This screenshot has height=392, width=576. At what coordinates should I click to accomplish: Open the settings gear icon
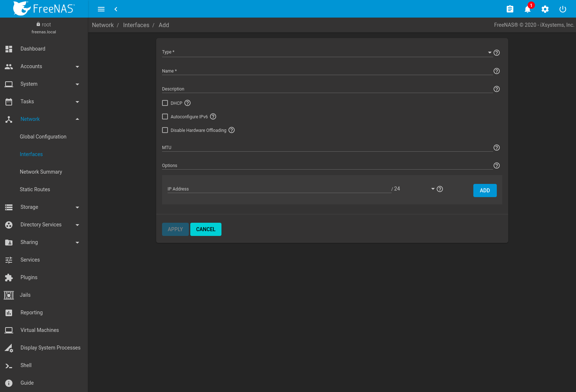(545, 9)
